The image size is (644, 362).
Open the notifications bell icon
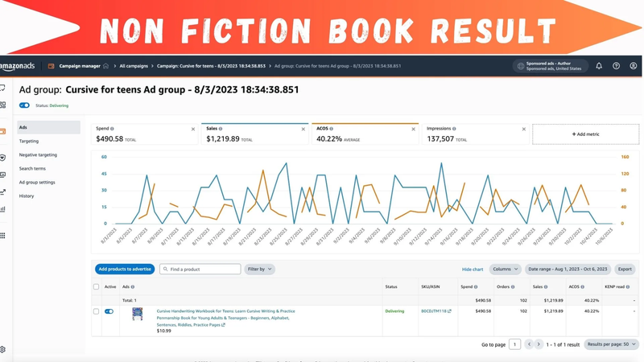pos(599,66)
